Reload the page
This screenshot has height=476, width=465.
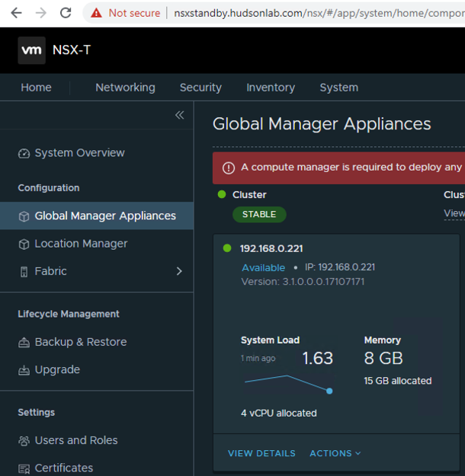pos(66,13)
